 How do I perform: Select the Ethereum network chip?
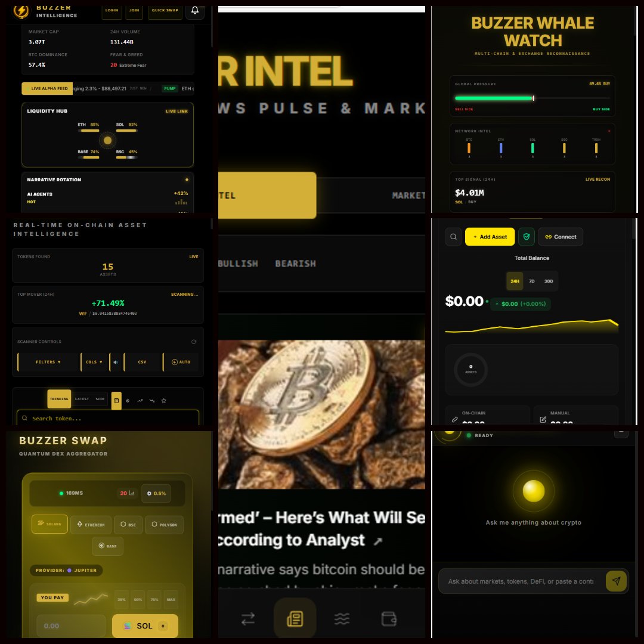coord(91,525)
